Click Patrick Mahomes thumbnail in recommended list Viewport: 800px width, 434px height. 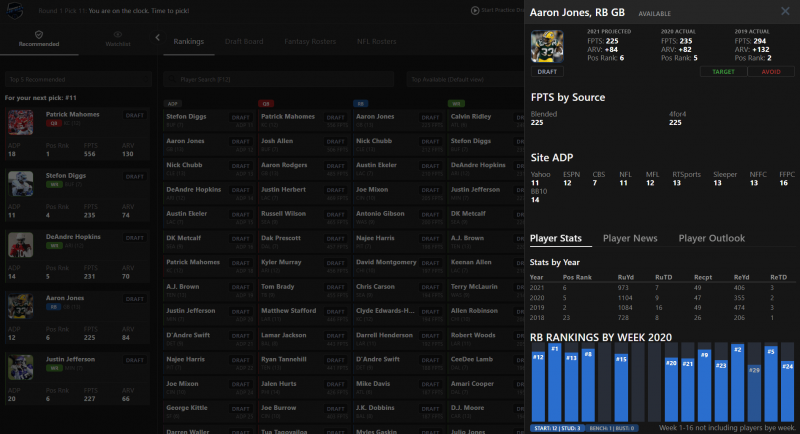[x=20, y=122]
